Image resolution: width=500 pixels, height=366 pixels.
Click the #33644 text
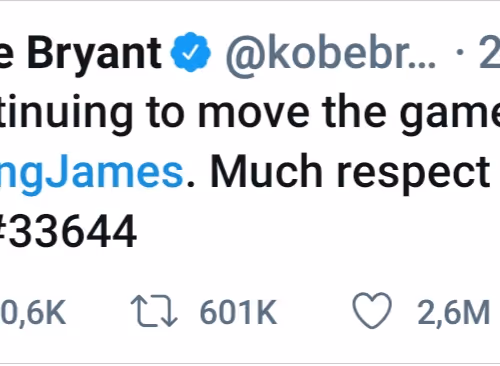click(x=68, y=231)
